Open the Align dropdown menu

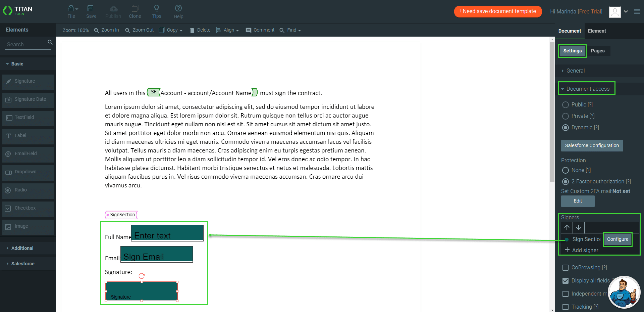[228, 30]
